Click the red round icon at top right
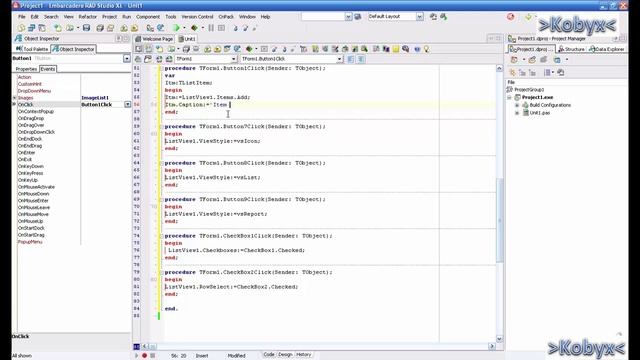 [511, 16]
